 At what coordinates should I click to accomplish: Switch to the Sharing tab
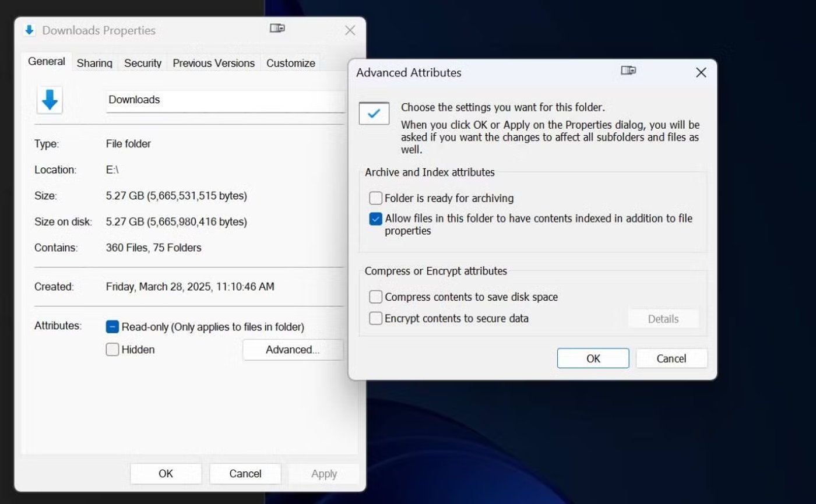pyautogui.click(x=94, y=62)
